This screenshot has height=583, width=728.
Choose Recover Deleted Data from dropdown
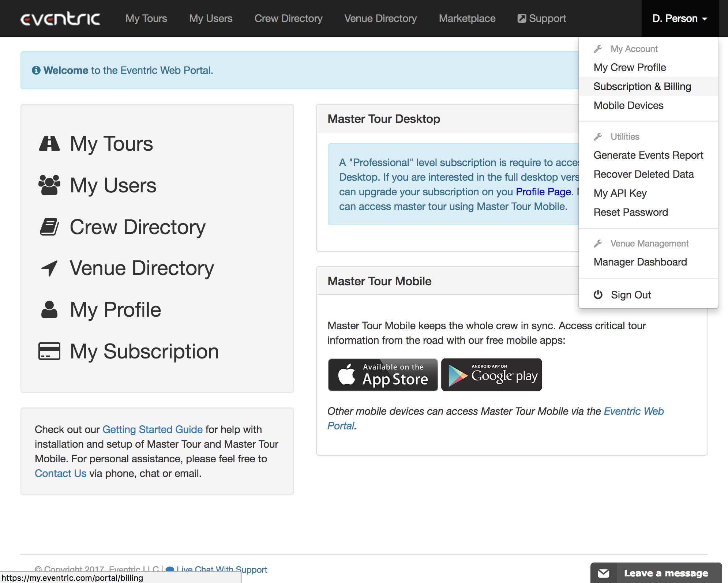(x=648, y=174)
